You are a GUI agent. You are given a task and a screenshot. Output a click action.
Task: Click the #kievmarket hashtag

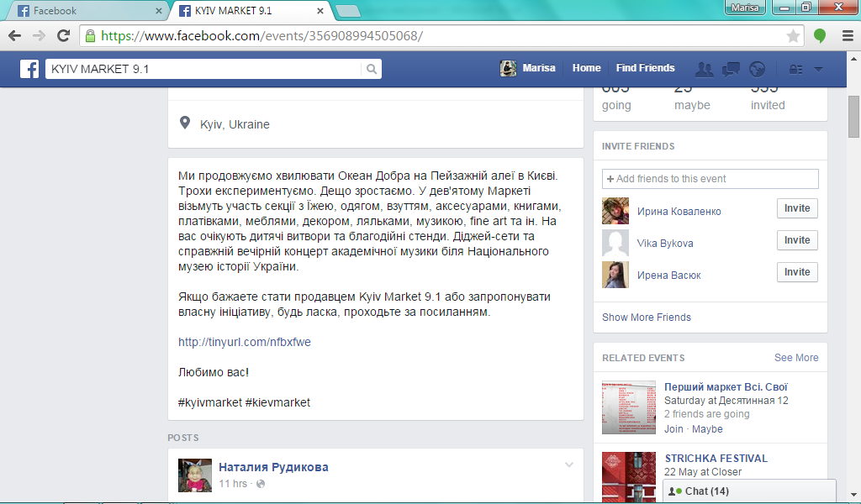[277, 402]
